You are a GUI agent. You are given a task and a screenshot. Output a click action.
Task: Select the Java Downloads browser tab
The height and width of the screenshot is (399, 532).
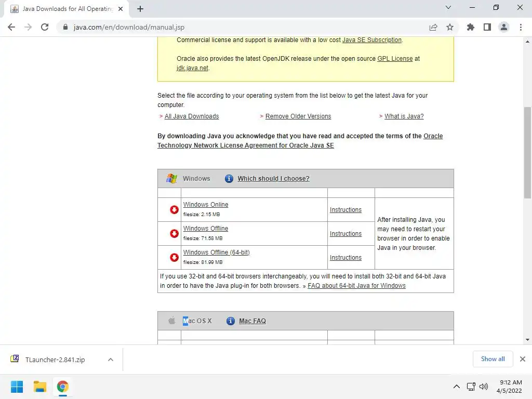click(x=67, y=9)
